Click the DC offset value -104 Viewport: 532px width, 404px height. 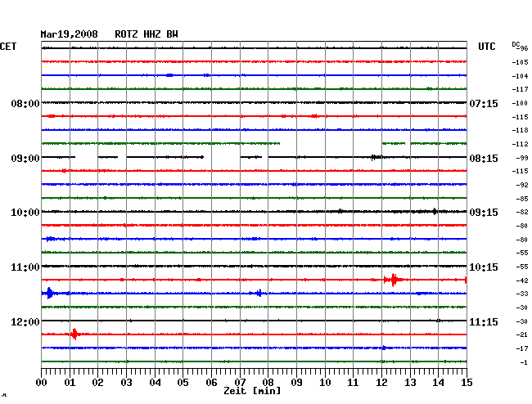520,76
